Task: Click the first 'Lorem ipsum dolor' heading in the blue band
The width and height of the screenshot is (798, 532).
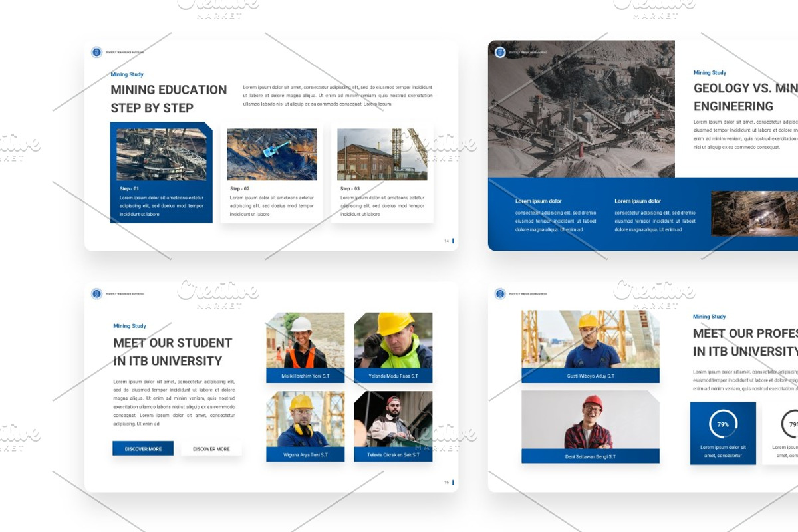Action: click(539, 201)
